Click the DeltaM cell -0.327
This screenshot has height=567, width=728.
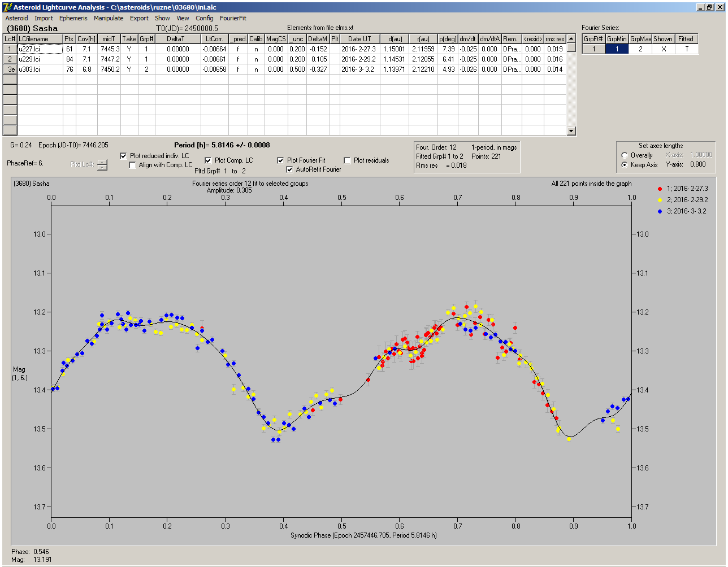pos(319,69)
